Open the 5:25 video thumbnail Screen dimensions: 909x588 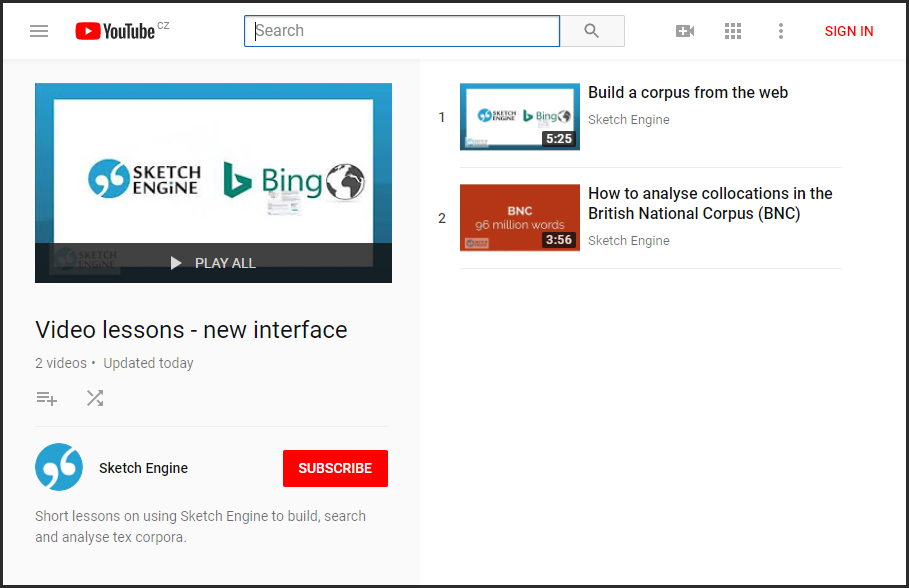pos(519,117)
